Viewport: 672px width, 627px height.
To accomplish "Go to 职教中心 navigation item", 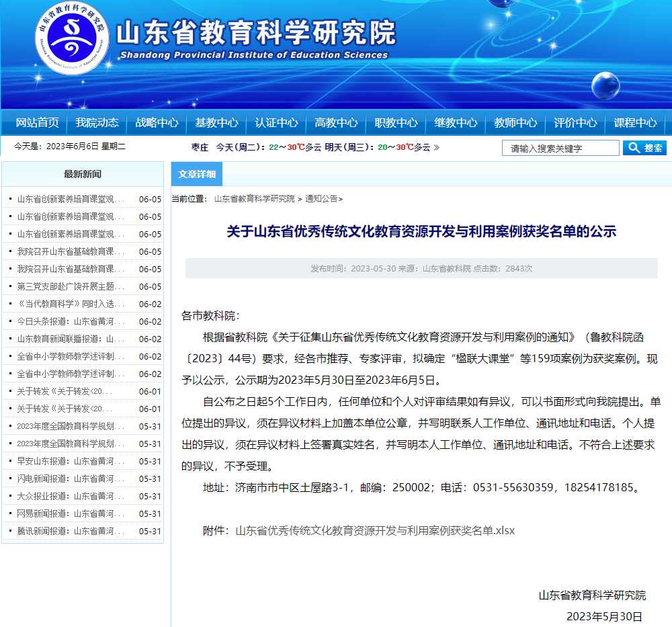I will coord(396,122).
